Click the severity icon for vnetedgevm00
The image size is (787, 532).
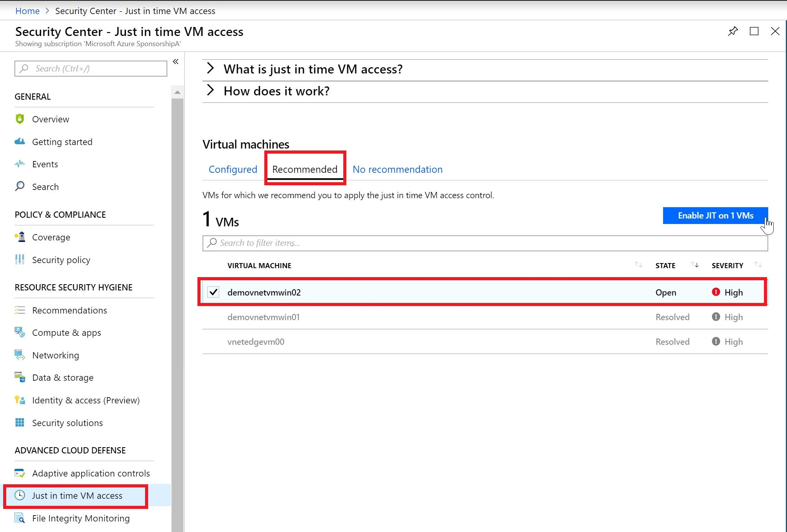pos(716,341)
